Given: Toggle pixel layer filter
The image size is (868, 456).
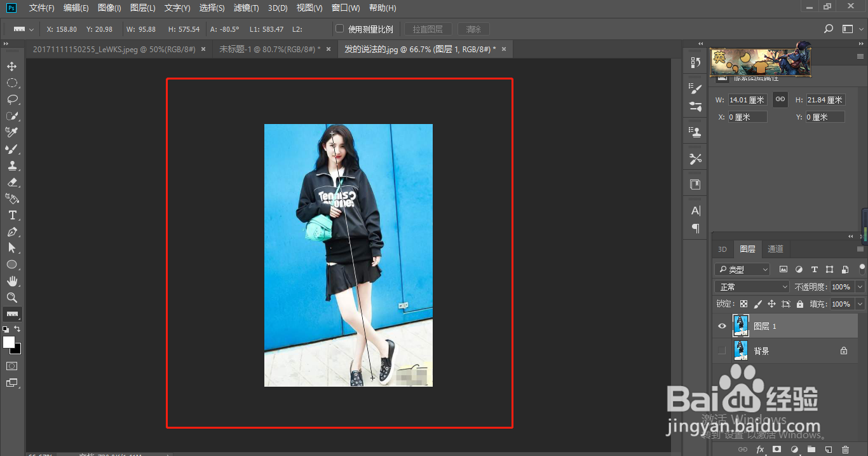Looking at the screenshot, I should 783,270.
